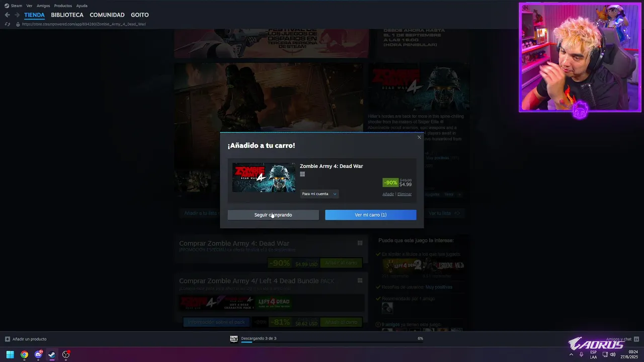Click the Descargando 3 de 3 status
Image resolution: width=644 pixels, height=362 pixels.
coord(259,338)
